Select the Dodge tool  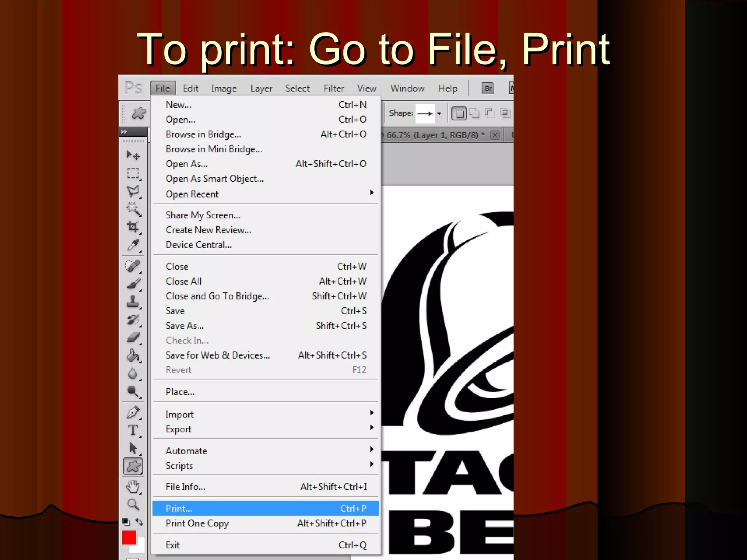tap(133, 391)
